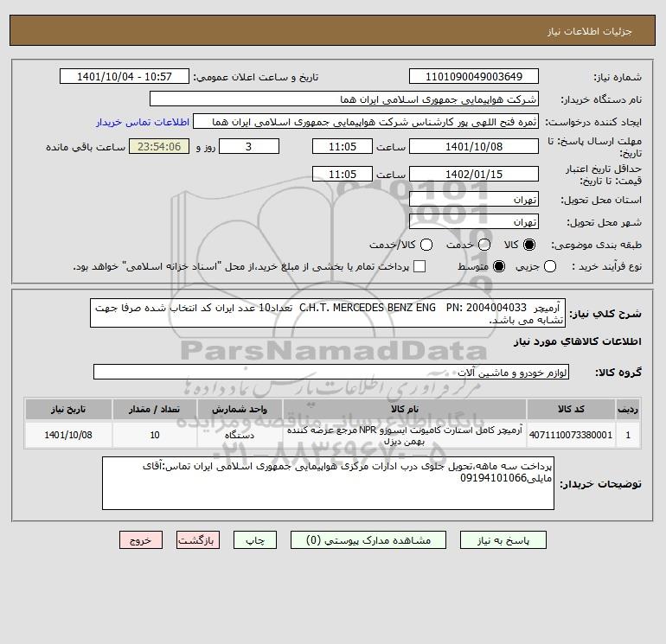
Task: Click the کد کالا column header
Action: [571, 409]
